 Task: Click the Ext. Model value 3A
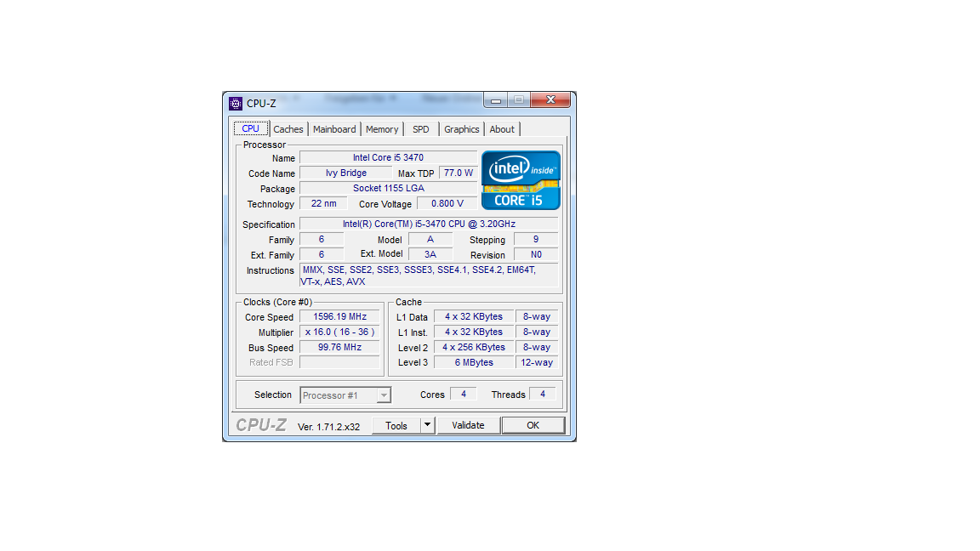tap(430, 254)
